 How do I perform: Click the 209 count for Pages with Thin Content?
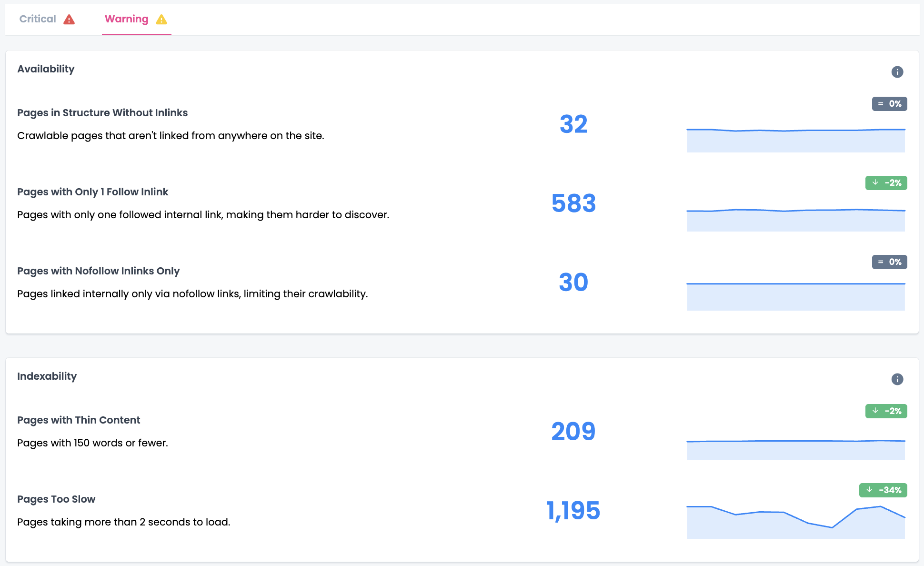(573, 431)
